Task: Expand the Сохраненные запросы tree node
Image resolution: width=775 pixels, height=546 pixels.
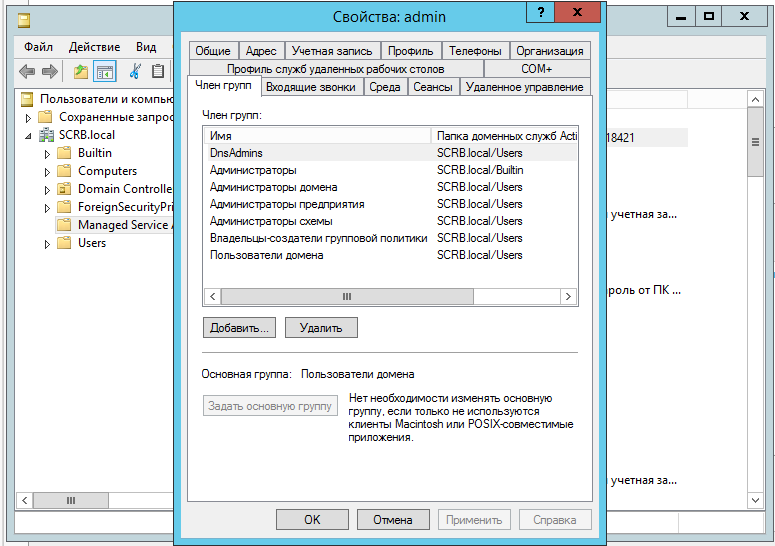Action: tap(28, 118)
